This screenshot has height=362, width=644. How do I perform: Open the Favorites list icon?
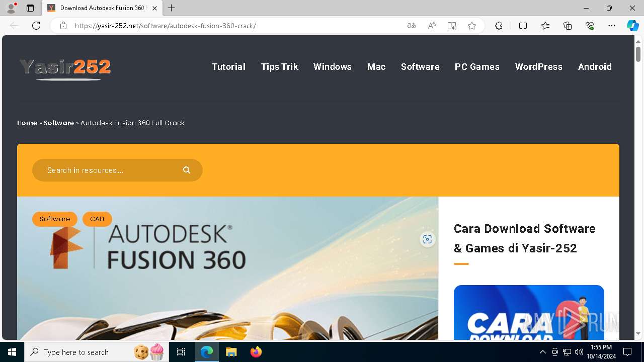click(x=545, y=26)
